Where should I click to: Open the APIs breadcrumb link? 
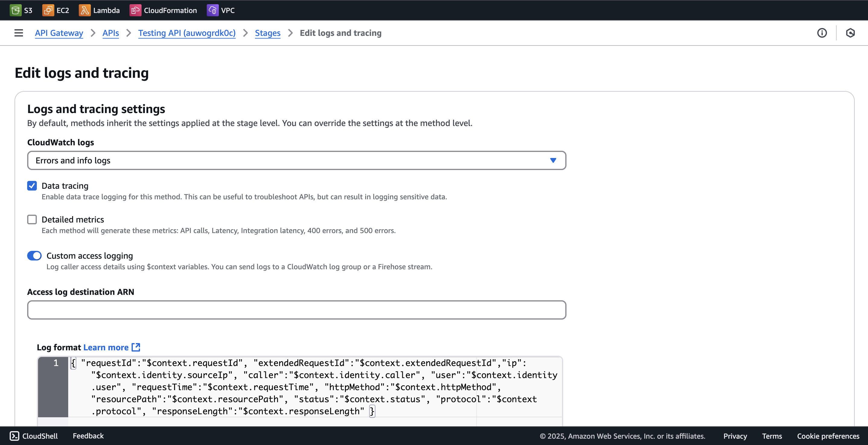click(x=110, y=33)
